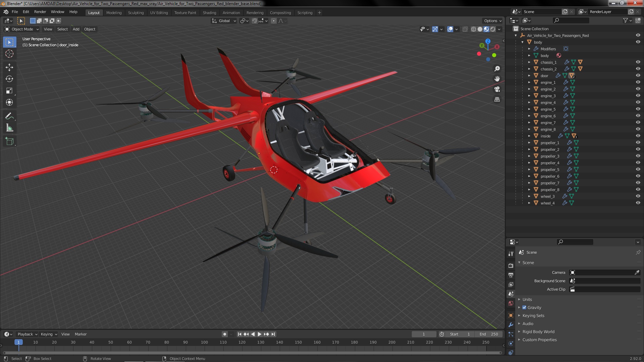Select the Measure tool
This screenshot has height=362, width=644.
point(9,128)
